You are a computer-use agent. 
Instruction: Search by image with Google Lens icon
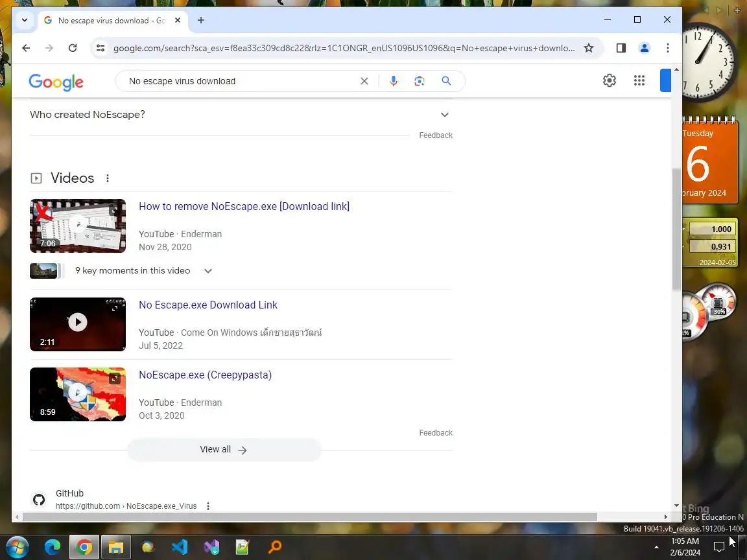click(x=420, y=81)
